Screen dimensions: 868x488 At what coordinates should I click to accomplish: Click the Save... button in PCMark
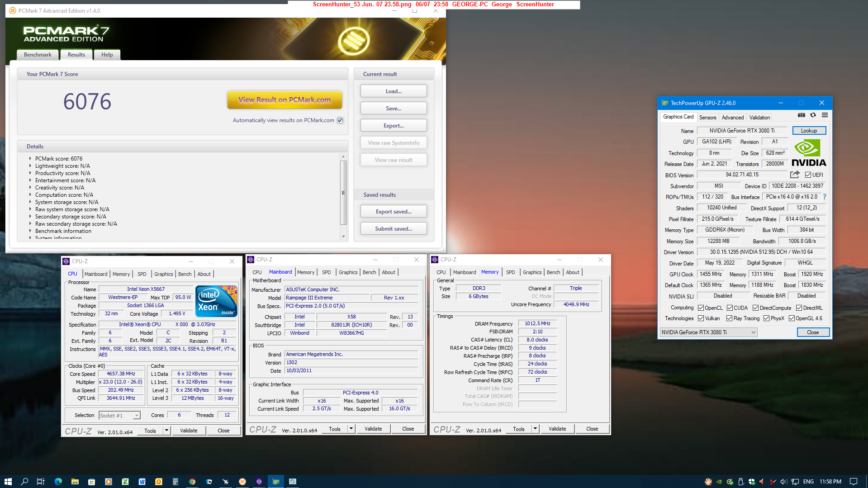(x=394, y=109)
